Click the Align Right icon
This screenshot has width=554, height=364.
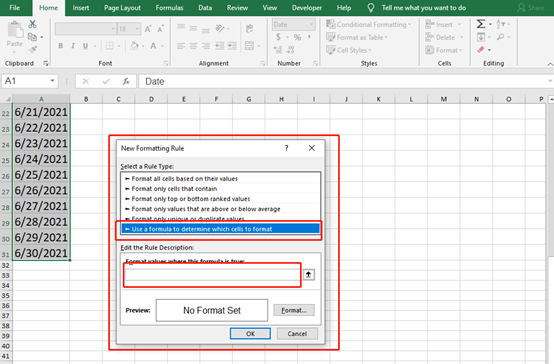pos(206,46)
